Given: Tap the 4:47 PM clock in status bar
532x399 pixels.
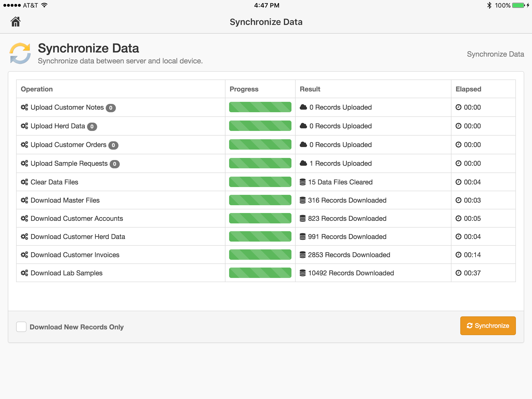Looking at the screenshot, I should point(267,5).
